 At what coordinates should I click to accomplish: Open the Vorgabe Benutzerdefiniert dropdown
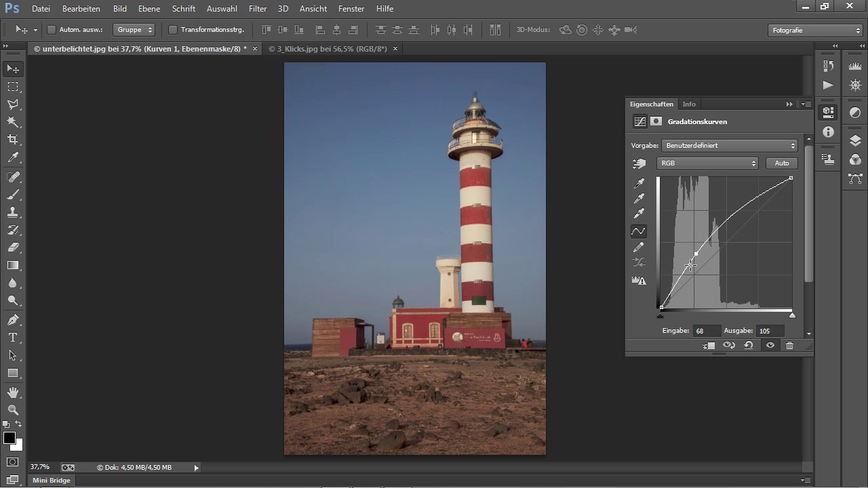(x=730, y=146)
